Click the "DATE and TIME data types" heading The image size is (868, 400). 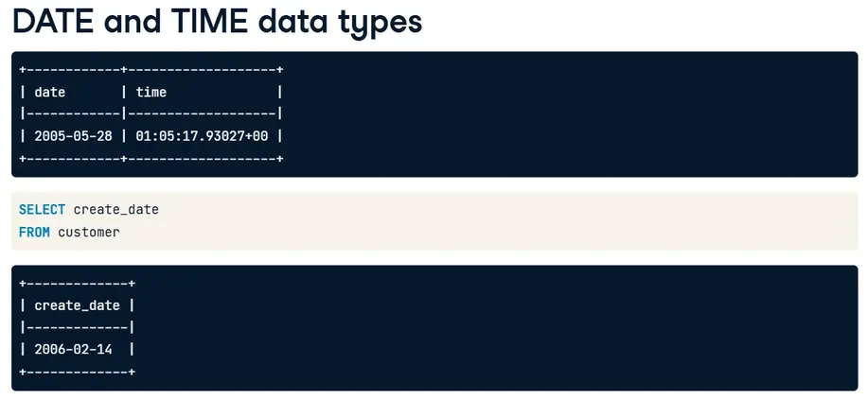217,21
